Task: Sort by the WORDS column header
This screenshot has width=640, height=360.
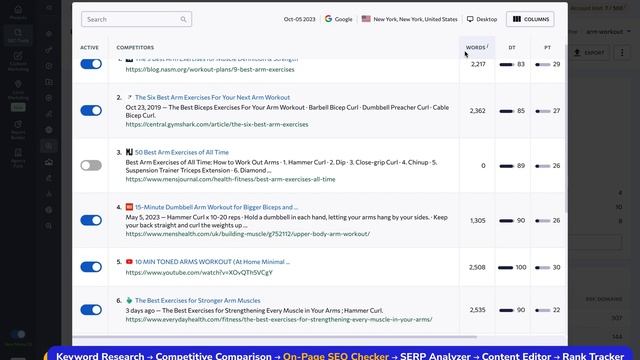Action: click(x=476, y=47)
